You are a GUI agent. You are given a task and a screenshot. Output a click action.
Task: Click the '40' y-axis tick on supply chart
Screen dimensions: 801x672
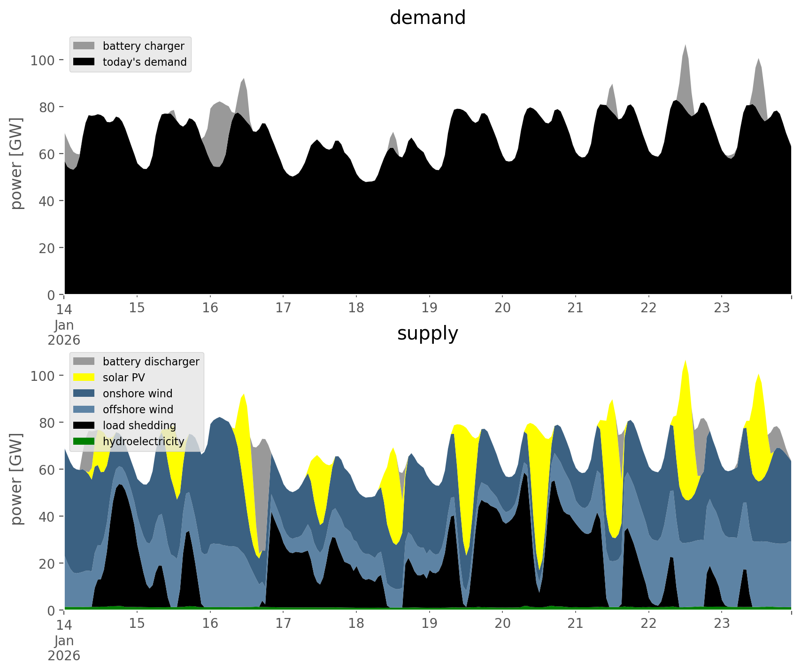pyautogui.click(x=46, y=517)
